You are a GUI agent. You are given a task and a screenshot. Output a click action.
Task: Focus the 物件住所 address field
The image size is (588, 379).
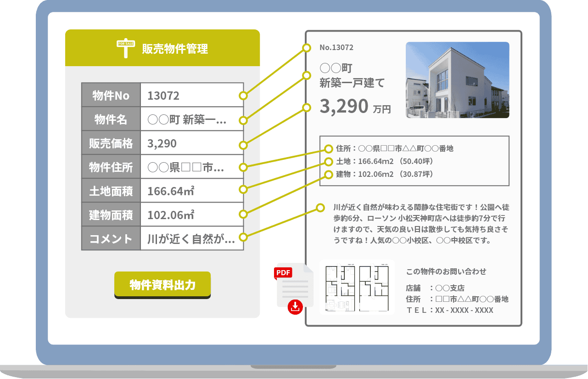click(190, 167)
